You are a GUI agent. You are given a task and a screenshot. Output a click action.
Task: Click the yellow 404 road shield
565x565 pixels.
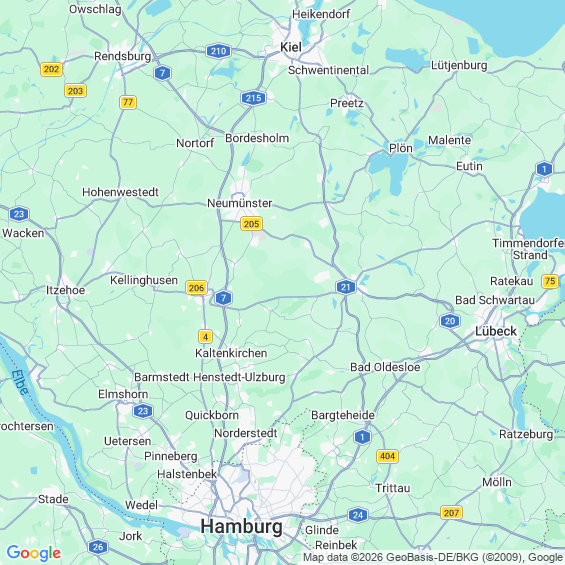point(387,456)
